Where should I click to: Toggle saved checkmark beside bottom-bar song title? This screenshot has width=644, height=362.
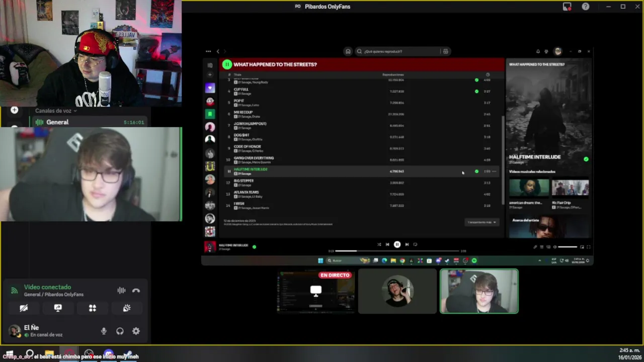254,247
